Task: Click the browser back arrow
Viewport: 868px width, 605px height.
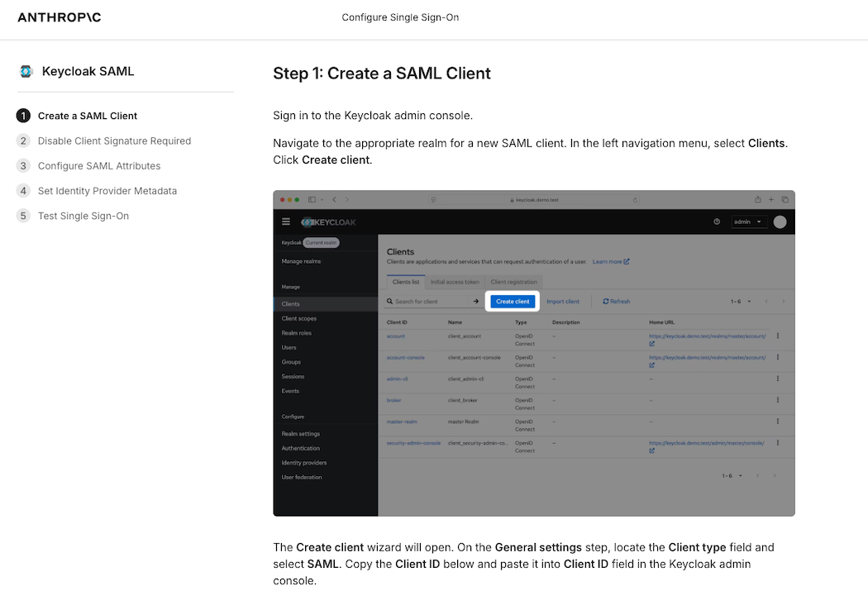Action: (334, 200)
